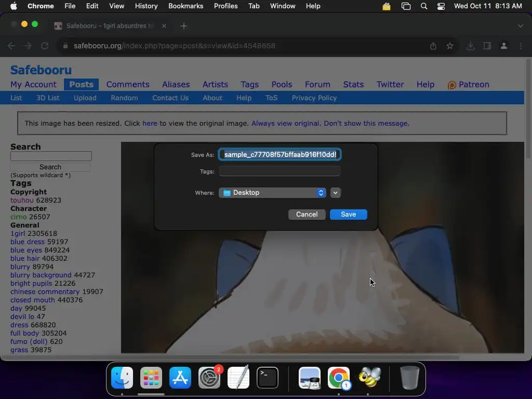The height and width of the screenshot is (399, 532).
Task: Open the Where Desktop location dropdown
Action: [272, 193]
